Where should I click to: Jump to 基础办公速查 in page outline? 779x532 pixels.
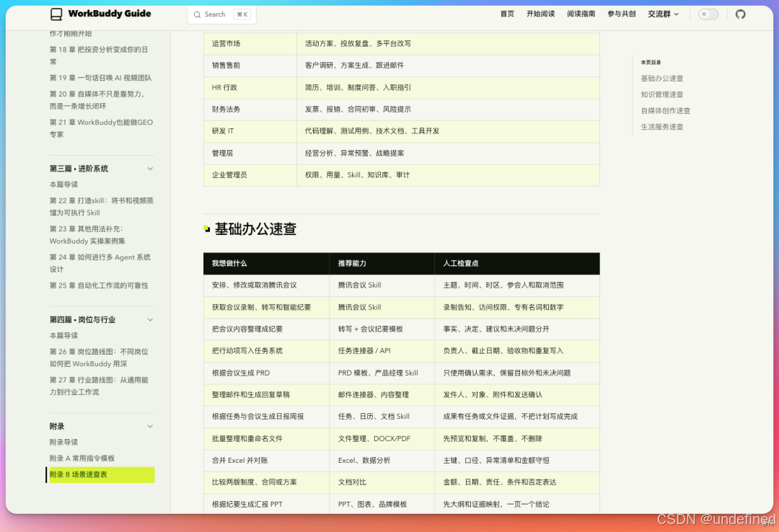pyautogui.click(x=661, y=79)
